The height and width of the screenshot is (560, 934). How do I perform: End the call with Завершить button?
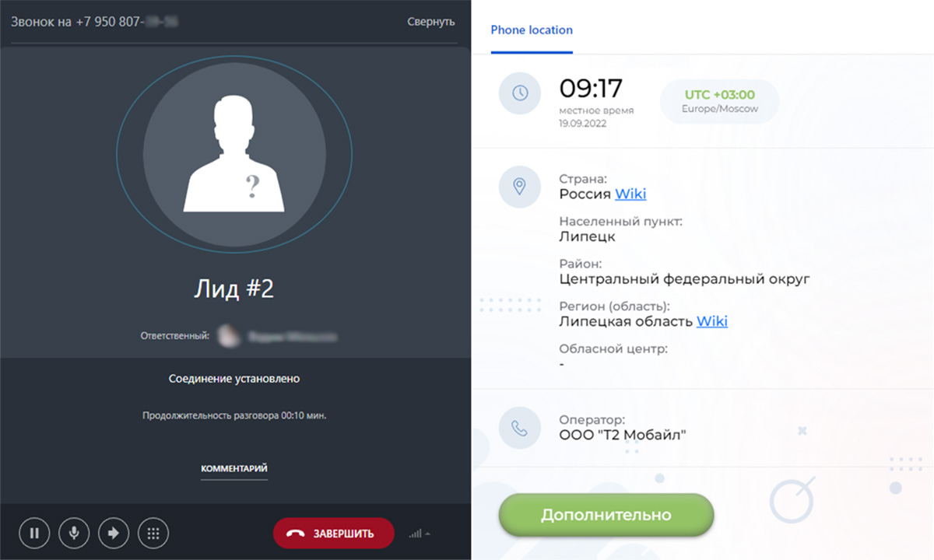tap(334, 534)
